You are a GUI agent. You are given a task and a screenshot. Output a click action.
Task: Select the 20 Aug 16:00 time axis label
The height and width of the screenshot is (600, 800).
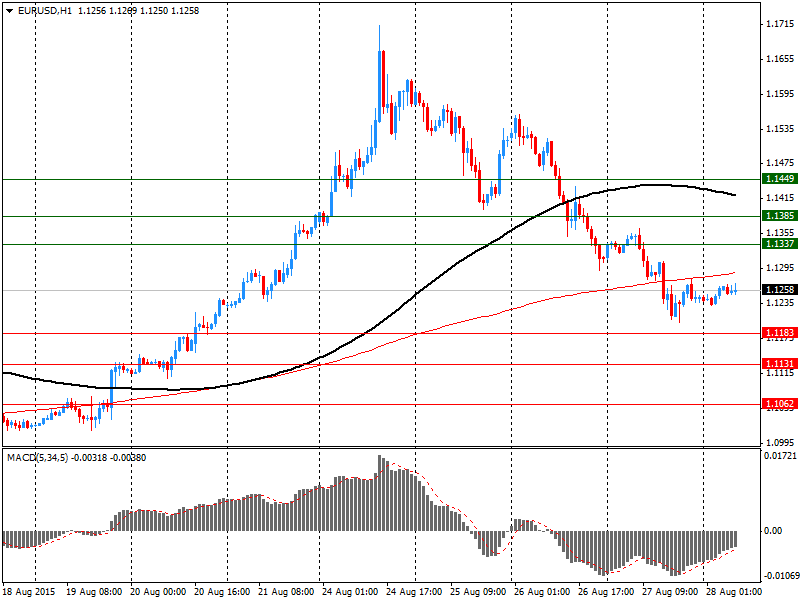click(x=222, y=592)
